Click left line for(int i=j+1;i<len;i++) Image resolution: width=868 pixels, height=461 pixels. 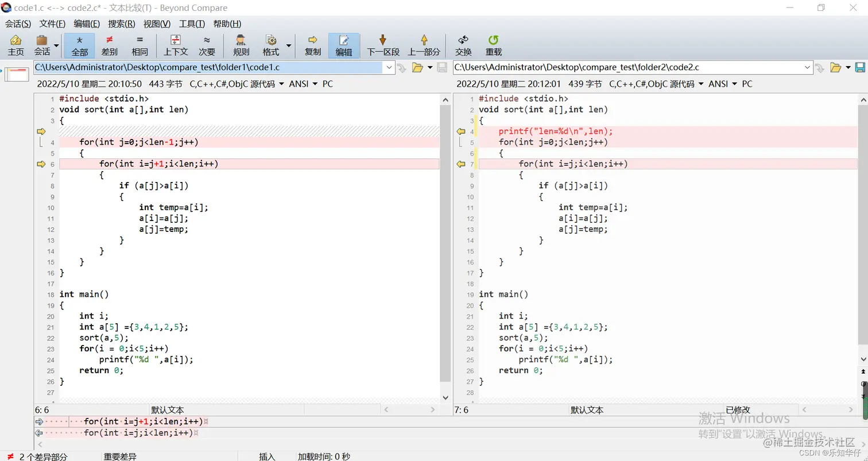click(158, 164)
